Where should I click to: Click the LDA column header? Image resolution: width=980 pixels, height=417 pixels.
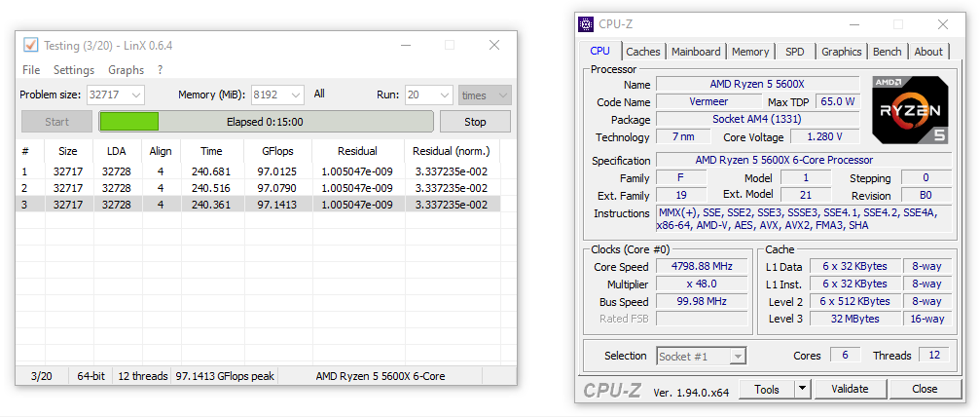tap(116, 151)
